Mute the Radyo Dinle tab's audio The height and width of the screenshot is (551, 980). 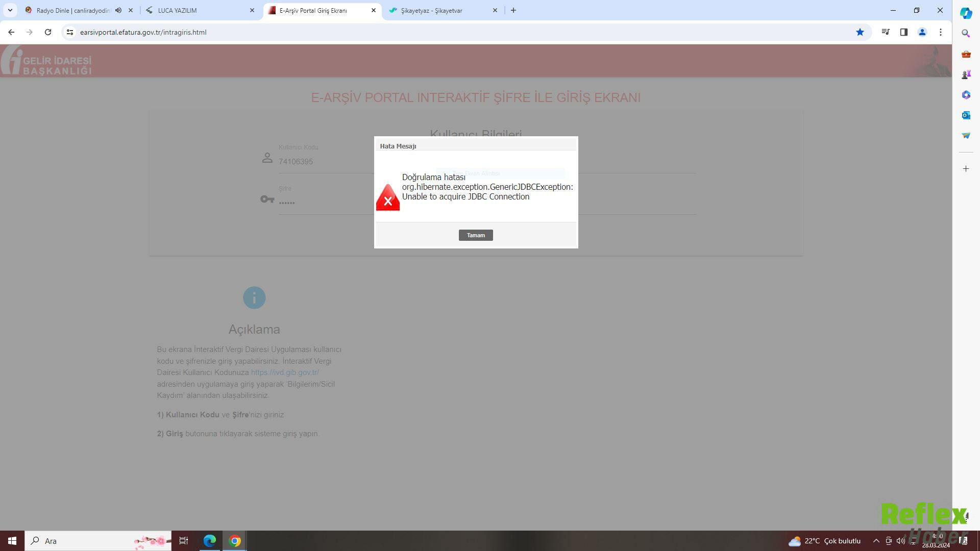click(118, 10)
